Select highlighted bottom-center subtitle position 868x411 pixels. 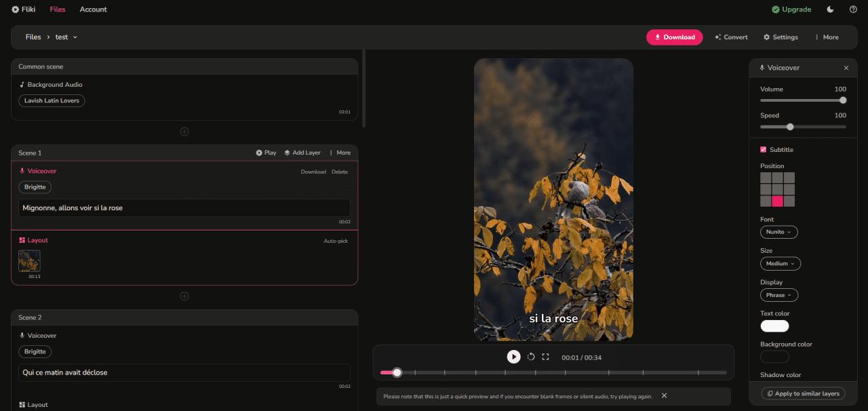point(777,201)
